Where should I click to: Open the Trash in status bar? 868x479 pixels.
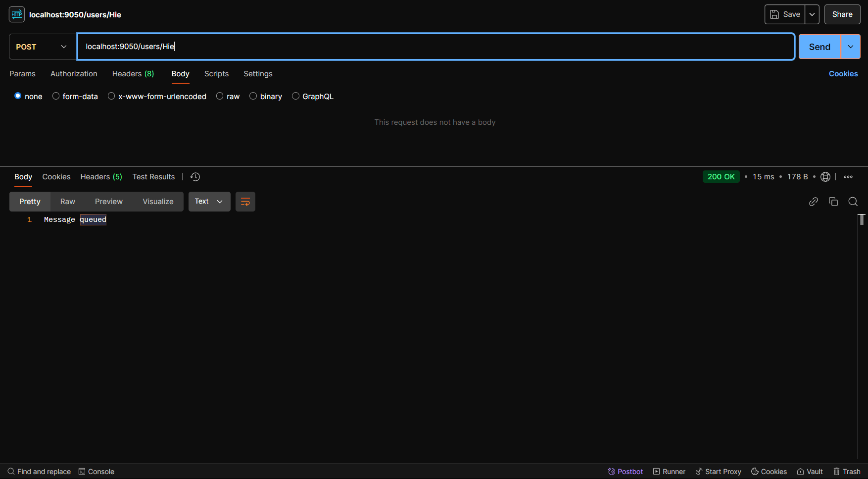coord(847,472)
